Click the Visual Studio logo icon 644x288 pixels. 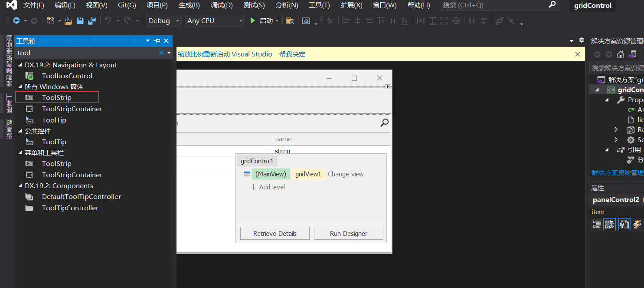coord(12,5)
